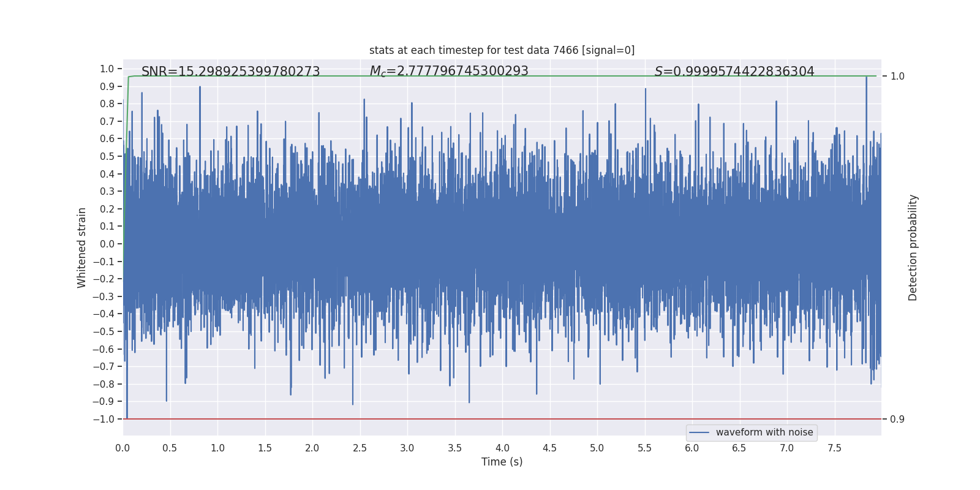Select the S=0.9999574422836304 annotation

tap(734, 72)
